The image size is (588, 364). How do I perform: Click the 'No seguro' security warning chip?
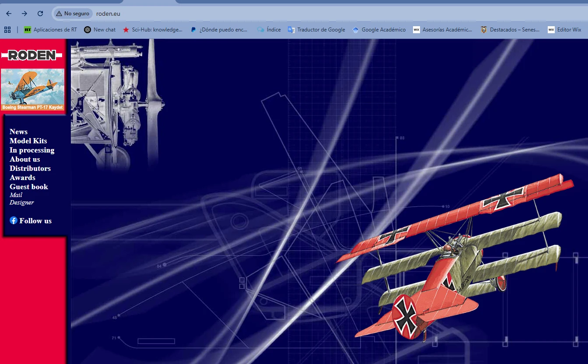[x=73, y=14]
